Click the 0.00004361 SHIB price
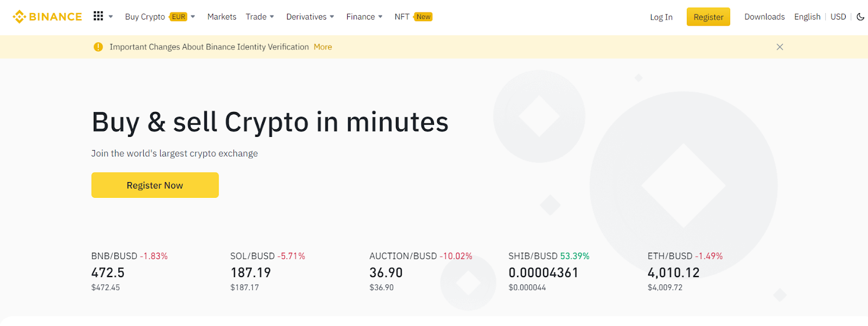The image size is (868, 326). pos(544,273)
